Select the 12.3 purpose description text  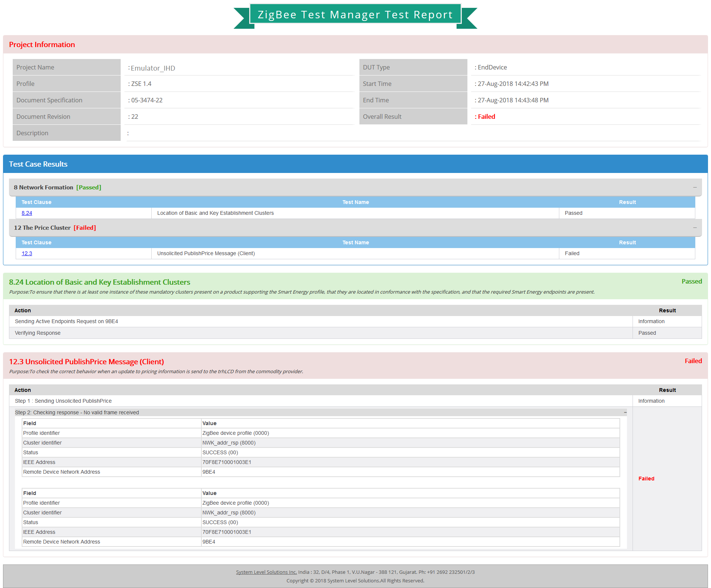point(156,371)
